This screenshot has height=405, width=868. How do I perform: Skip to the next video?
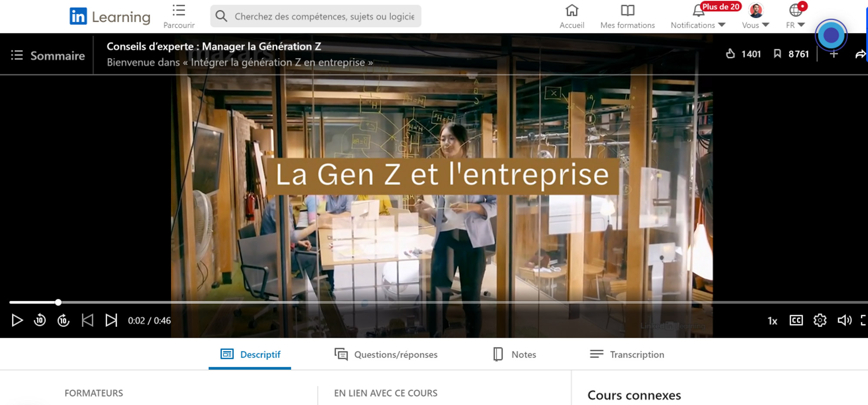coord(111,320)
